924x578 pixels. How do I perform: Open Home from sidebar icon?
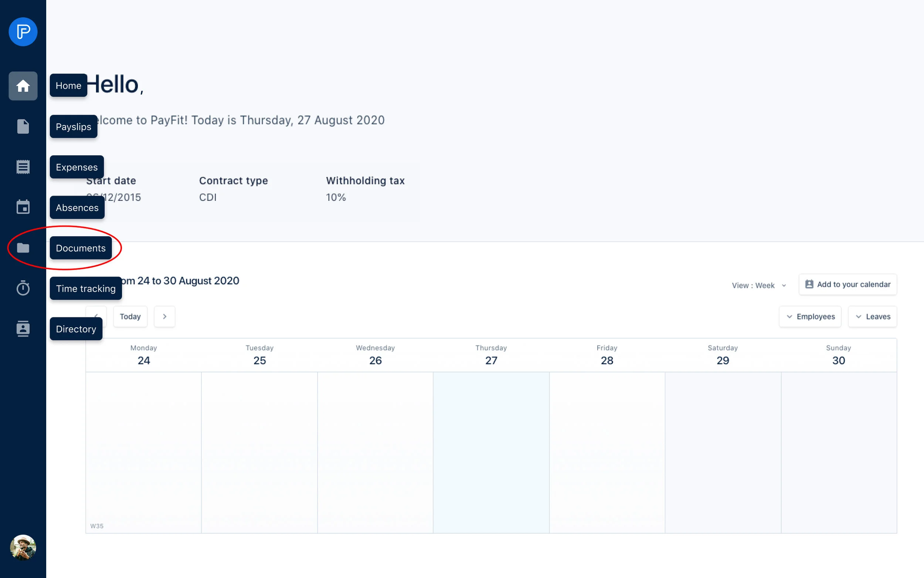[x=23, y=86]
